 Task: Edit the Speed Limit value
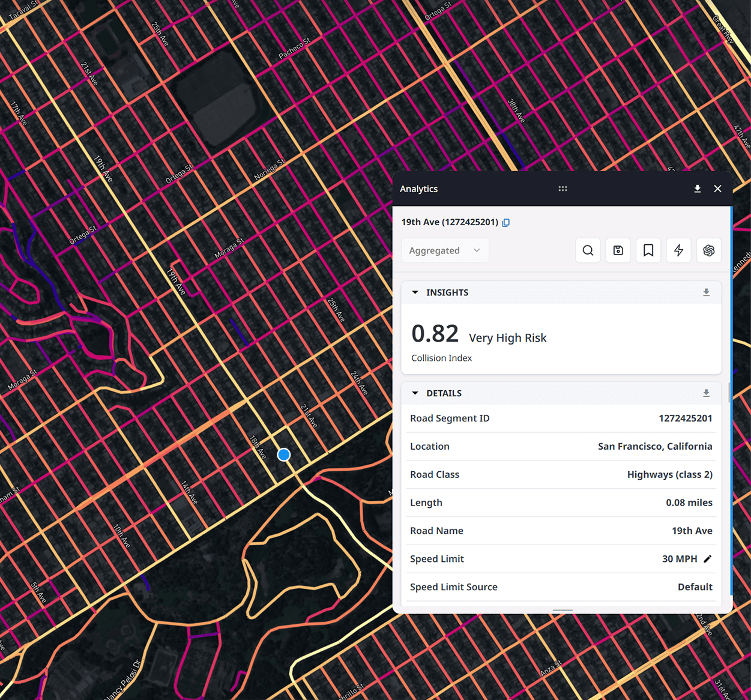[708, 559]
